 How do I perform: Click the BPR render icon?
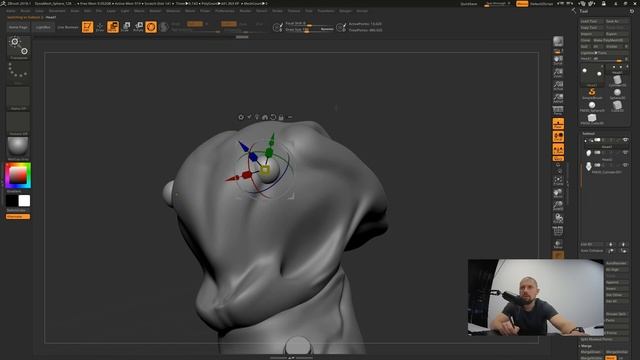tap(558, 42)
